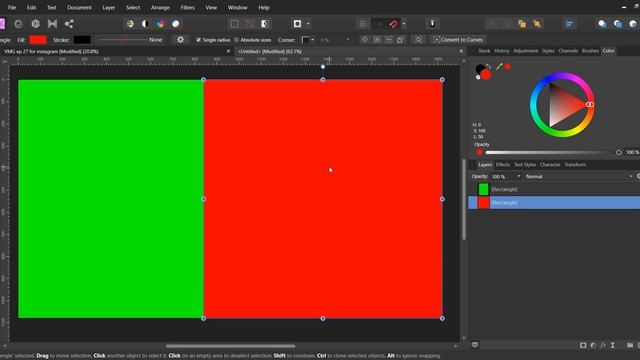This screenshot has width=640, height=360.
Task: Open the File menu
Action: pyautogui.click(x=12, y=7)
